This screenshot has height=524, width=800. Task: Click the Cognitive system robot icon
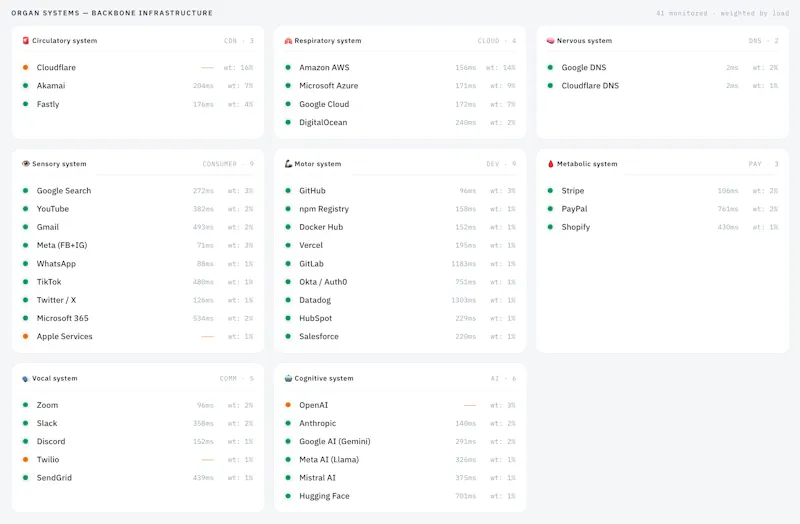tap(288, 378)
